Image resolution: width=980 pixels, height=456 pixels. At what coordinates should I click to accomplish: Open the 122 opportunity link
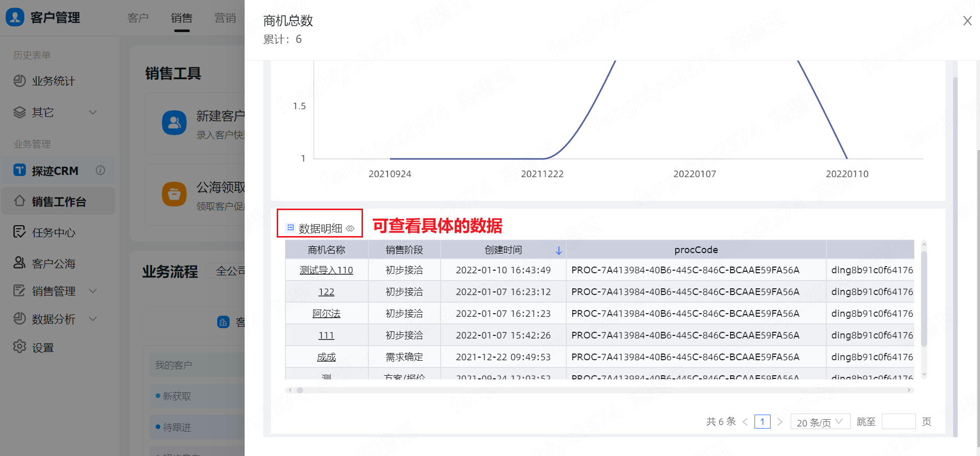pos(326,292)
